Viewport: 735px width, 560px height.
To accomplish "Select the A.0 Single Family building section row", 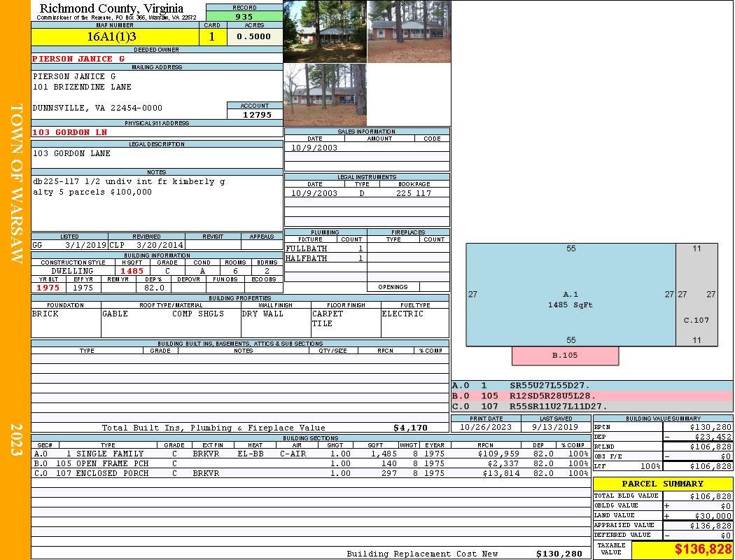I will [311, 454].
